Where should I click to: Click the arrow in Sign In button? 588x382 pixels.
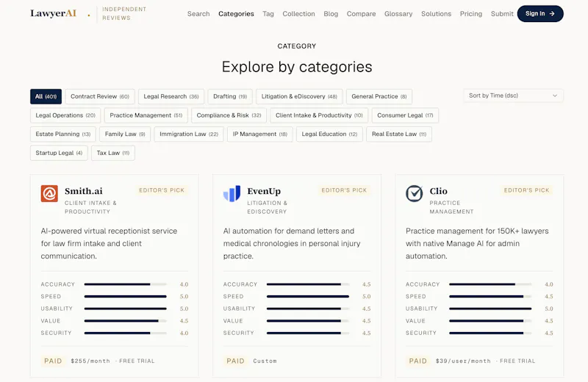point(552,13)
